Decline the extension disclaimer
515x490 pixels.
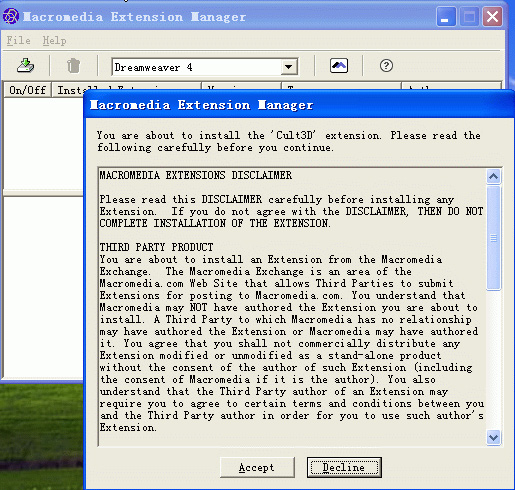pos(344,467)
